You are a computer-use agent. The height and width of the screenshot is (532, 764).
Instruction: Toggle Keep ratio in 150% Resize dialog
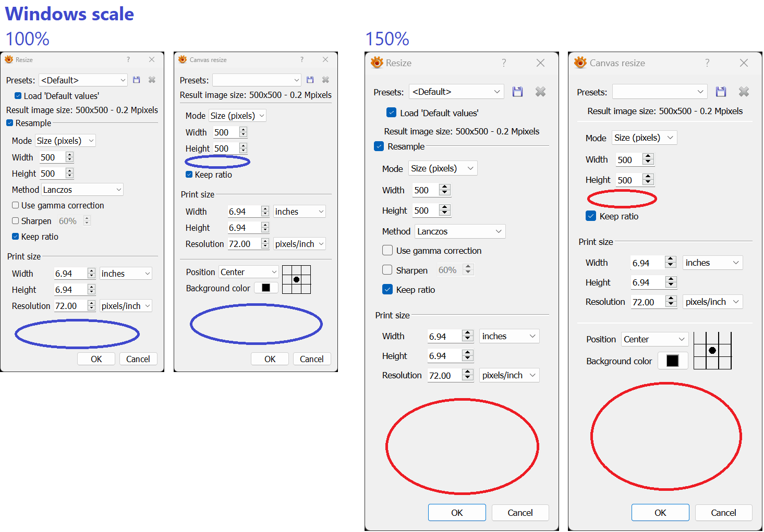click(387, 290)
